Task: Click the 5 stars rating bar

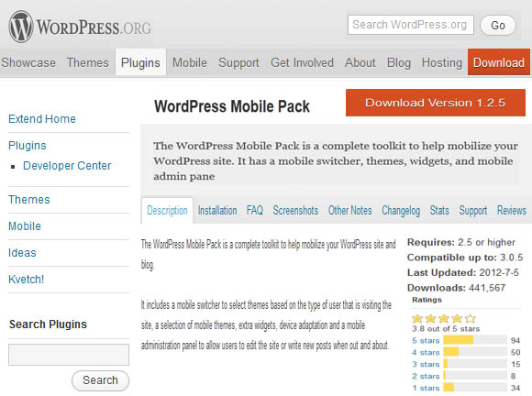Action: (475, 340)
